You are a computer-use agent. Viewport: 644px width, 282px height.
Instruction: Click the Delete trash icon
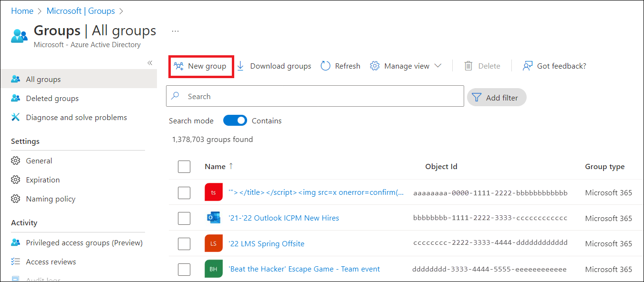pos(468,66)
